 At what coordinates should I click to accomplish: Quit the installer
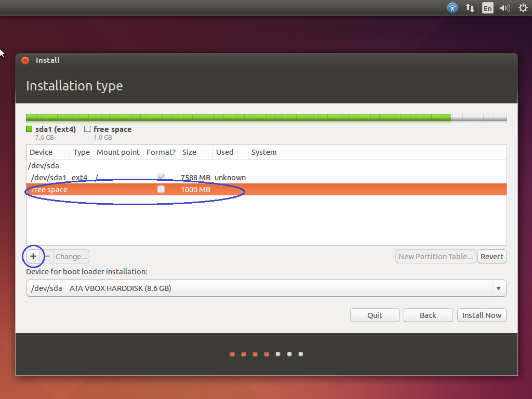coord(375,315)
